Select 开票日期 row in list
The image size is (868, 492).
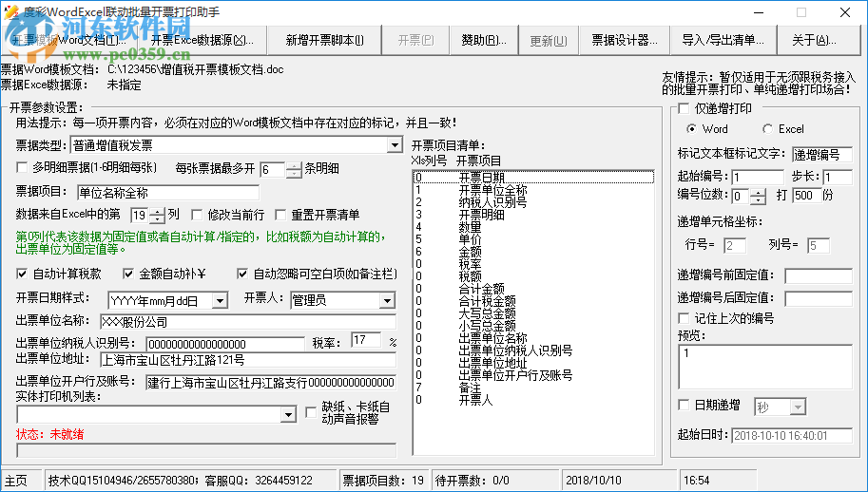pos(533,178)
